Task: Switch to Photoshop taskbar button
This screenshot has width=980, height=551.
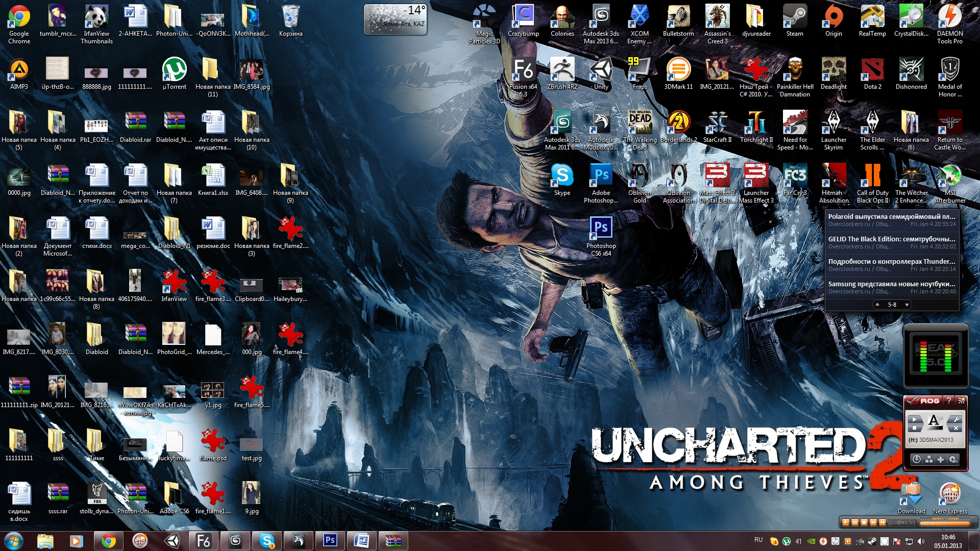Action: point(330,540)
